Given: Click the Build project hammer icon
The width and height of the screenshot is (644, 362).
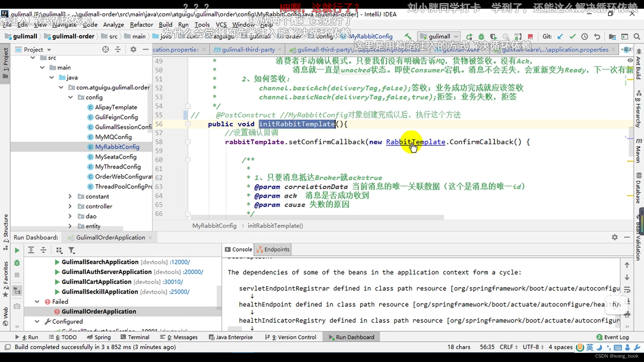Looking at the screenshot, I should click(x=408, y=36).
